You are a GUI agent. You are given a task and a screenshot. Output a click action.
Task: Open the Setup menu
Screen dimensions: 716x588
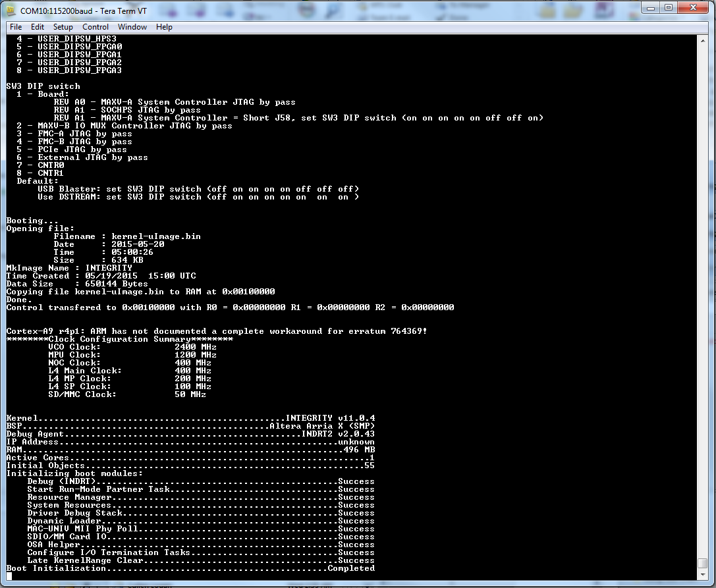(x=63, y=27)
